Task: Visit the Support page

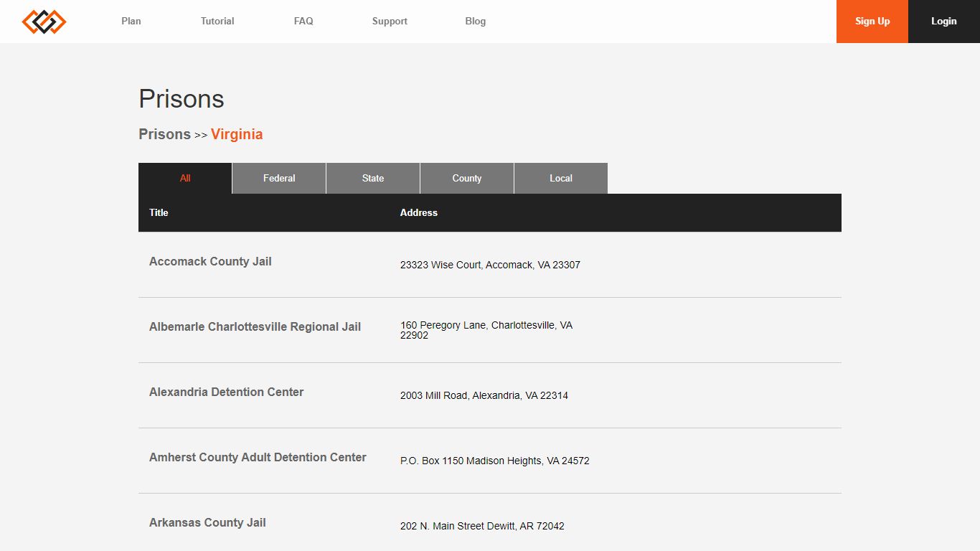Action: 390,22
